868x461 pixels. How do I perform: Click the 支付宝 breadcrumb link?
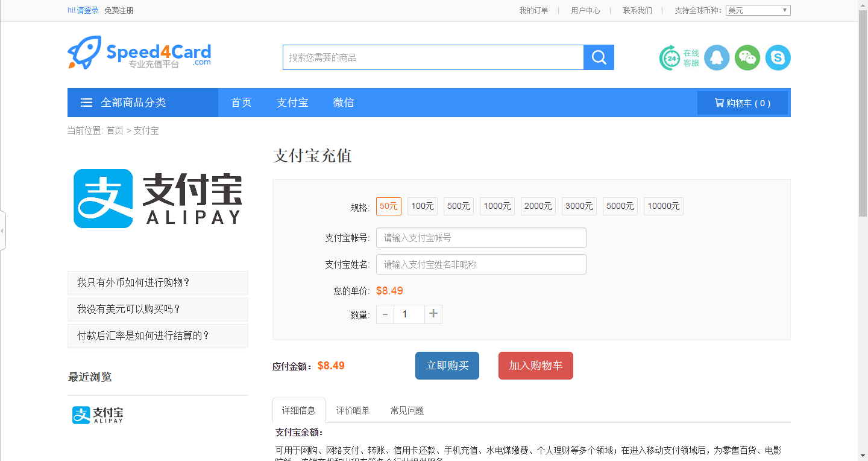[146, 130]
